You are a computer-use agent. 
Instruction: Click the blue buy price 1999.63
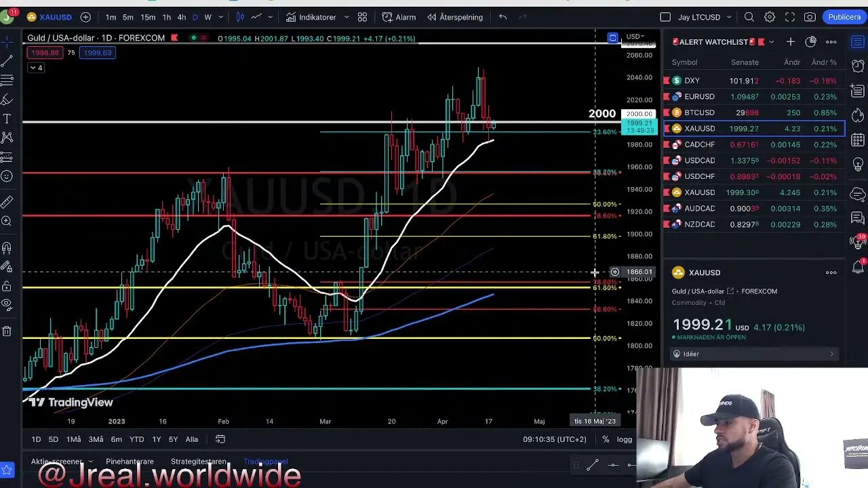pyautogui.click(x=97, y=53)
